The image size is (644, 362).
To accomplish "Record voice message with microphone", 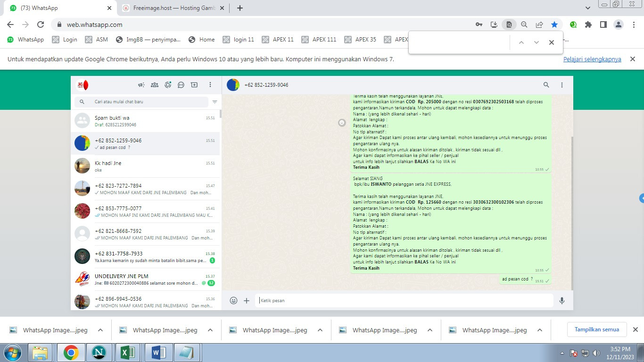I will [x=562, y=300].
